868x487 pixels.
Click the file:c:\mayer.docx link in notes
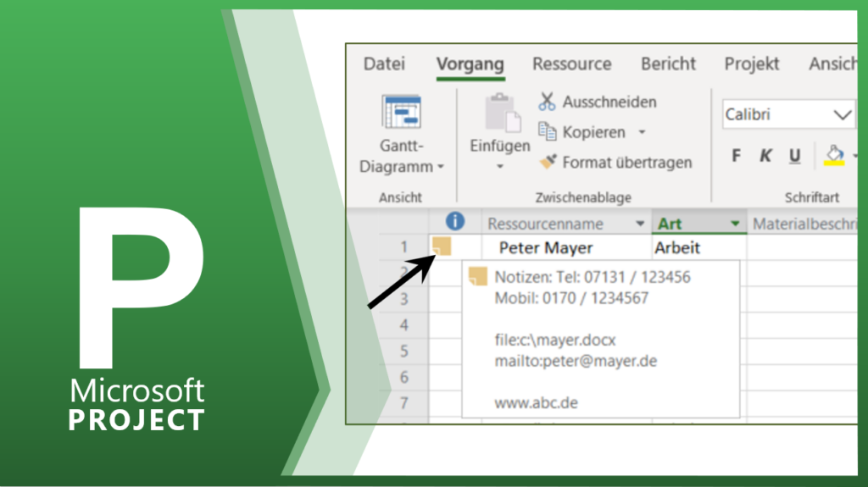pos(554,340)
